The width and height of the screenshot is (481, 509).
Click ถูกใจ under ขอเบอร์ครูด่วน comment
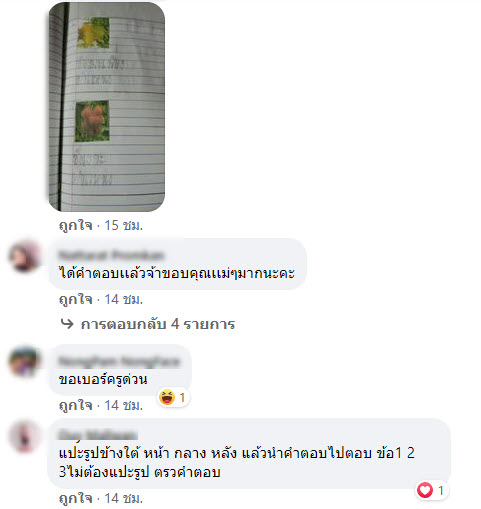click(76, 405)
